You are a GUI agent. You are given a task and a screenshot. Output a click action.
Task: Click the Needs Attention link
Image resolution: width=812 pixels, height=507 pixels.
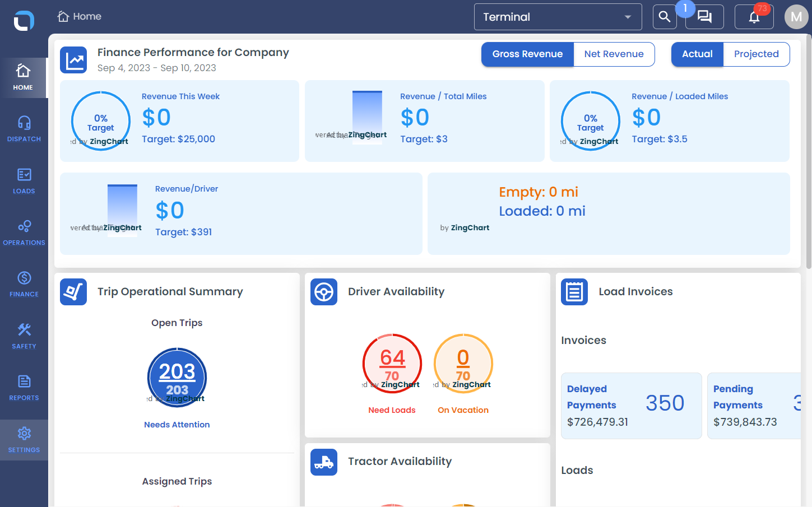[177, 425]
